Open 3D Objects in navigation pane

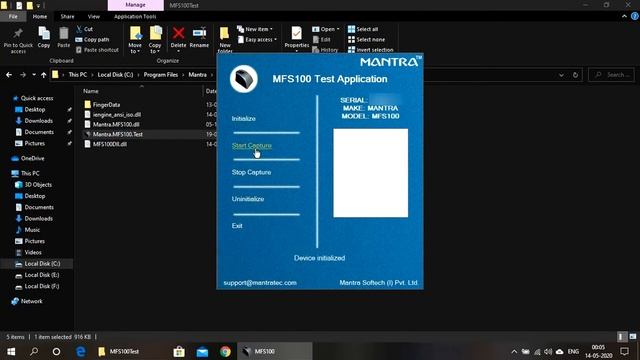pos(38,184)
